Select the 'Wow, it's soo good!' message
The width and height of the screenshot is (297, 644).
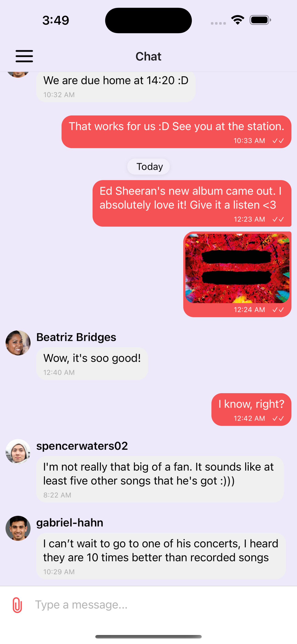click(92, 363)
